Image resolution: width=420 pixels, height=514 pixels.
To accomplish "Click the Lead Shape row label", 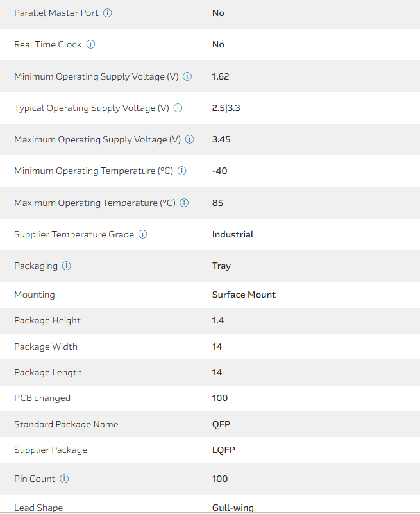I will coord(38,508).
